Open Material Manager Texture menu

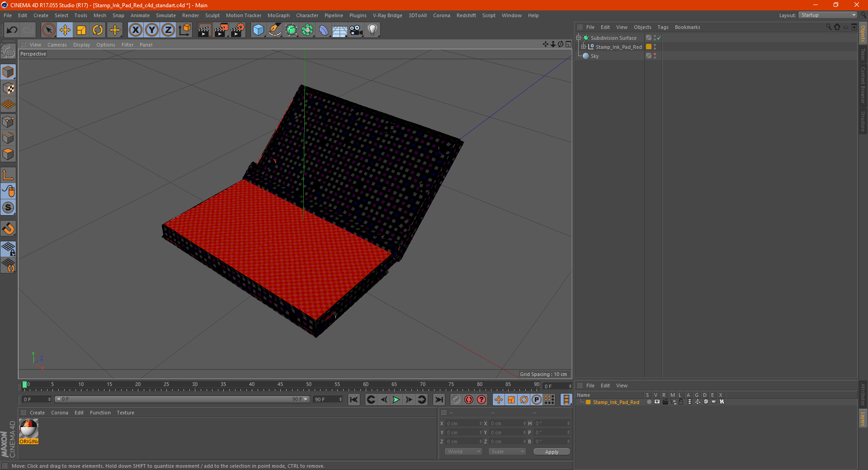tap(125, 413)
